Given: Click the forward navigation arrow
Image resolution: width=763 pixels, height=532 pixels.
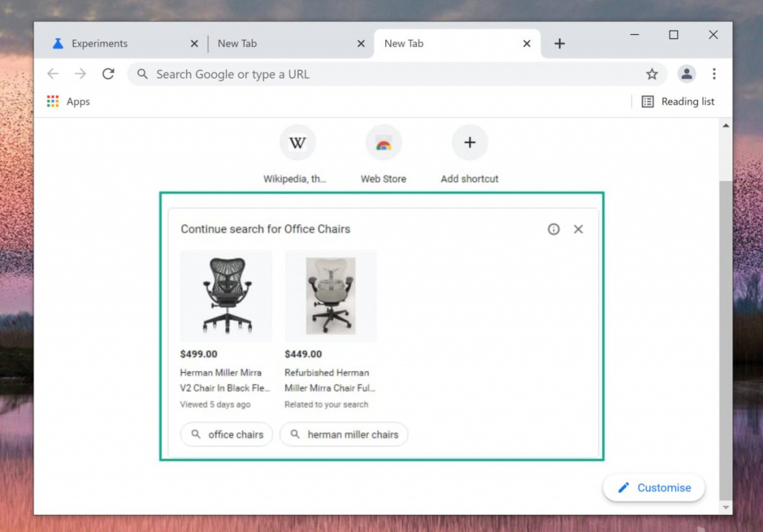Looking at the screenshot, I should (x=80, y=74).
